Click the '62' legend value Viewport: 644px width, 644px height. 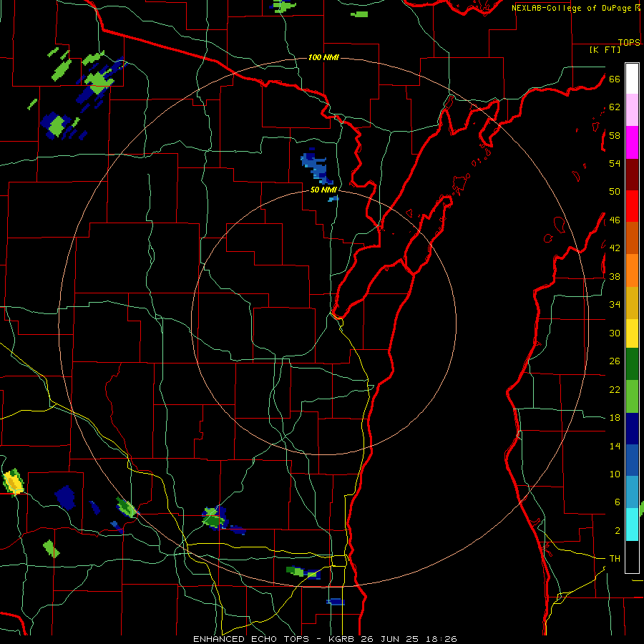[x=615, y=107]
